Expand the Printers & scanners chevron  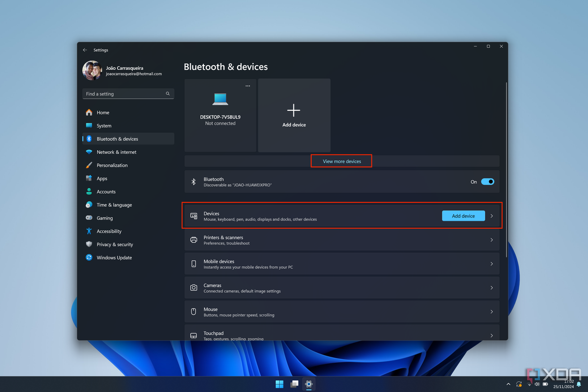pos(491,240)
